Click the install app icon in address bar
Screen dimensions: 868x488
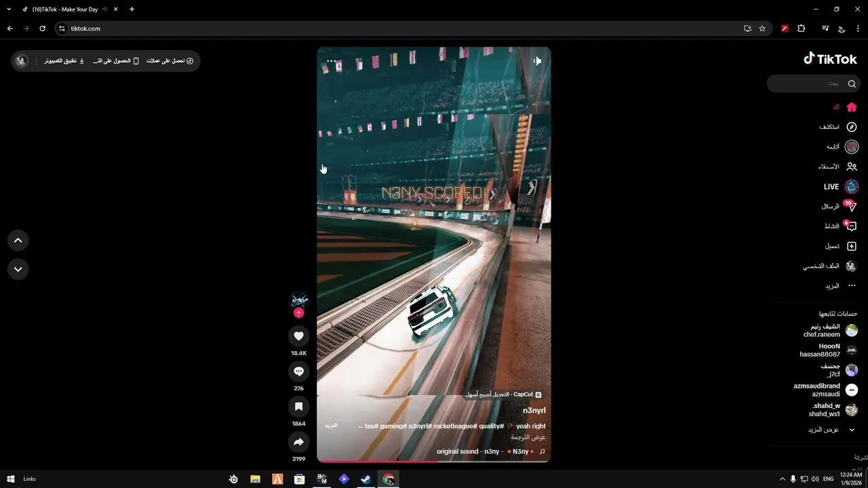click(747, 28)
